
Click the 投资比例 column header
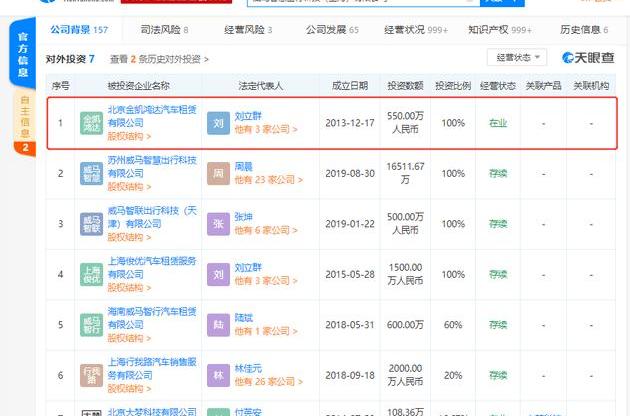tap(453, 86)
